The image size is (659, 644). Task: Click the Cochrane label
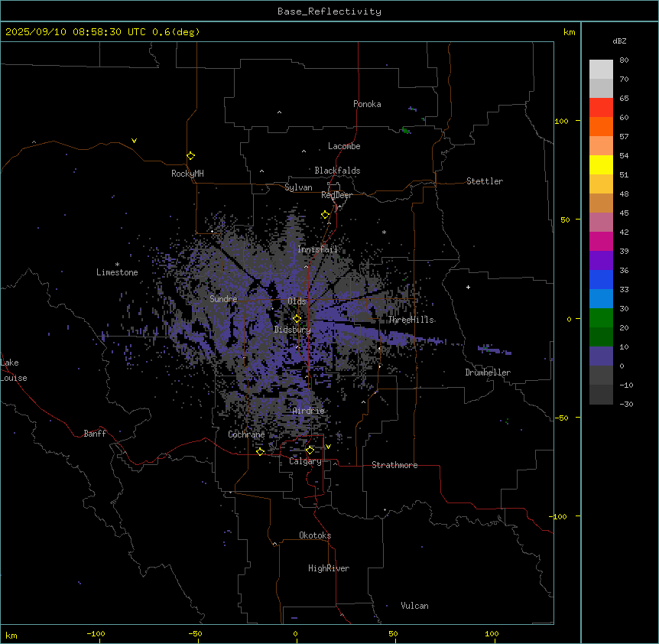[246, 434]
